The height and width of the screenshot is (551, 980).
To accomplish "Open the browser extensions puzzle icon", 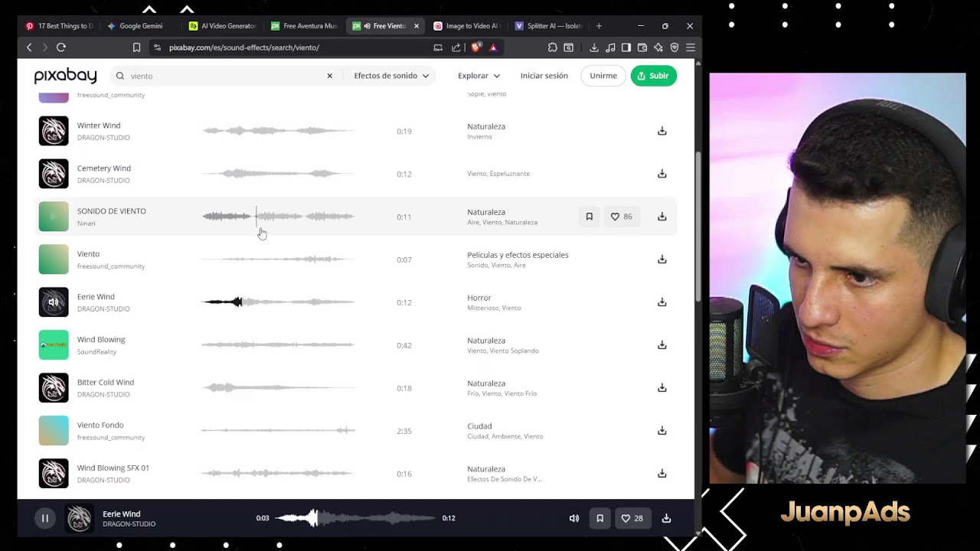I will tap(553, 47).
